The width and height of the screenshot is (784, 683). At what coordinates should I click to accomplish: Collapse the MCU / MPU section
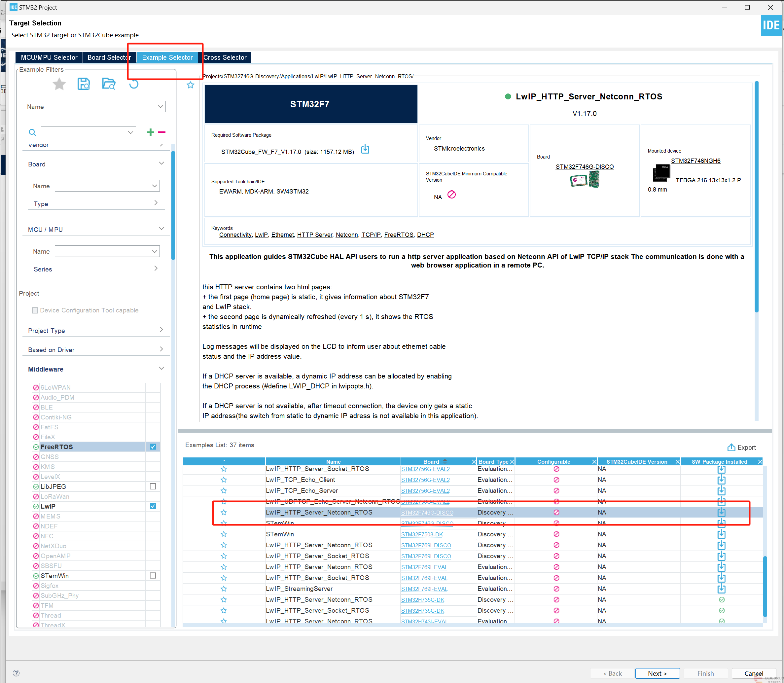click(x=161, y=229)
